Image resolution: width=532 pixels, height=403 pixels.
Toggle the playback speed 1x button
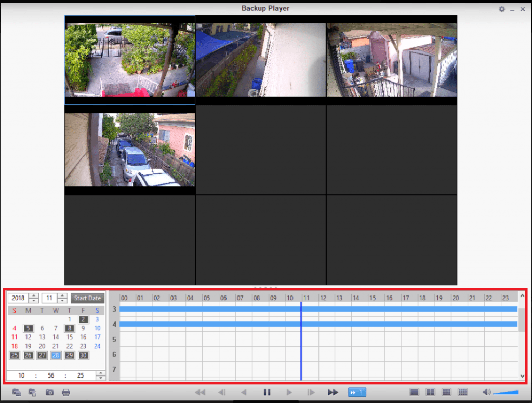click(357, 392)
